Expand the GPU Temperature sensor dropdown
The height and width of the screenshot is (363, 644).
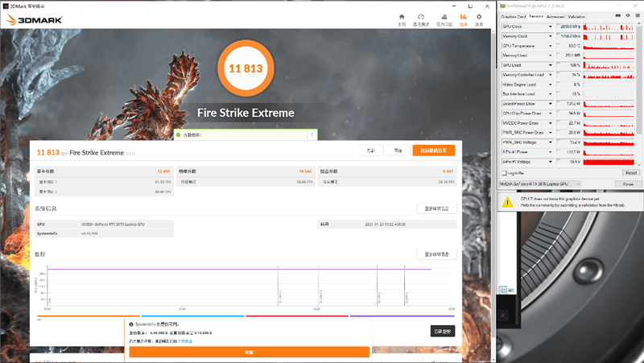(551, 46)
